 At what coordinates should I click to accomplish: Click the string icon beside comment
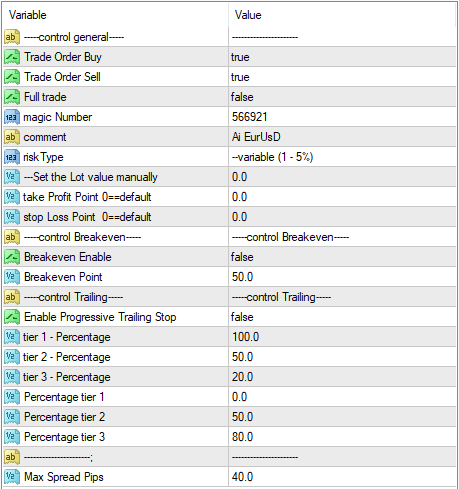pos(12,137)
